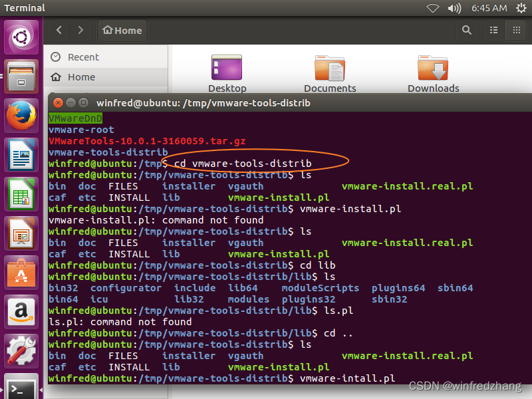
Task: Click the terminal title winfred@ubuntu bar
Action: 203,103
